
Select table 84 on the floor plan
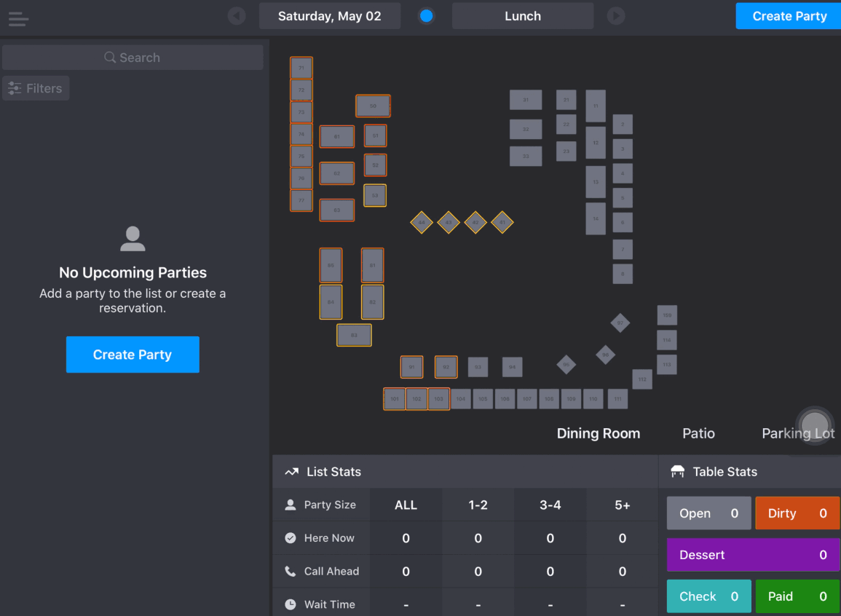coord(331,302)
